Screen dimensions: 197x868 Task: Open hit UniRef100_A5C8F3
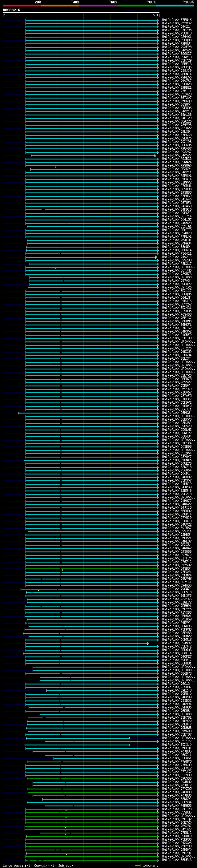[176, 33]
